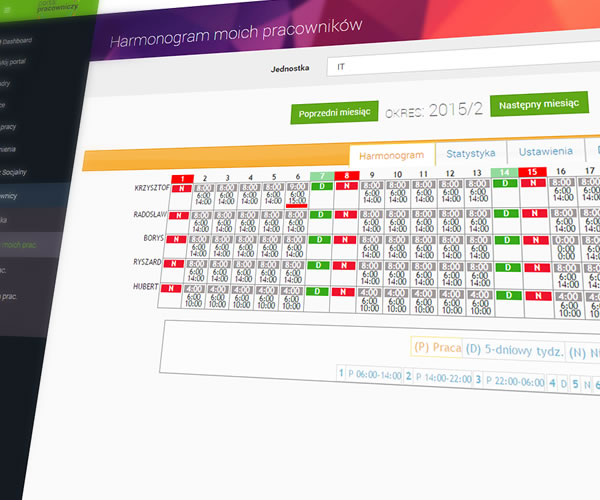Select shift 5 N in the legend

(582, 384)
